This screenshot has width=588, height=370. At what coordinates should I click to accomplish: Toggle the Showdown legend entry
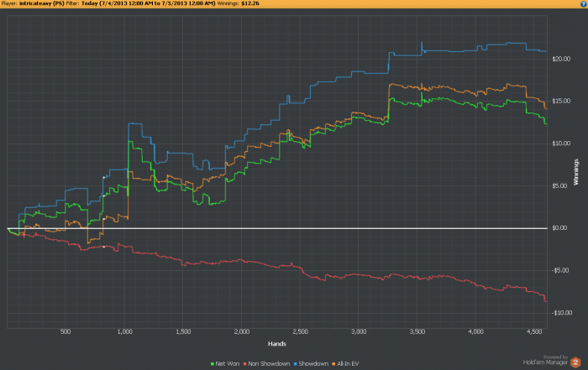pos(311,363)
